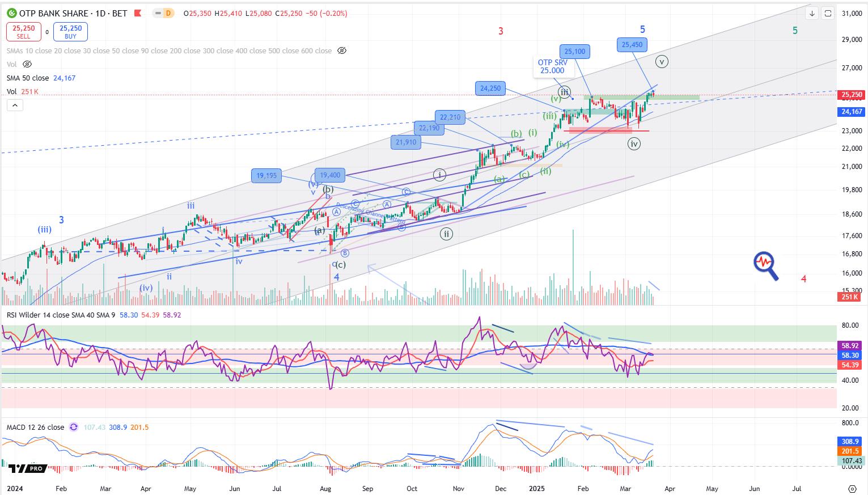868x495 pixels.
Task: Click the 25,100 price callout label
Action: [x=575, y=52]
